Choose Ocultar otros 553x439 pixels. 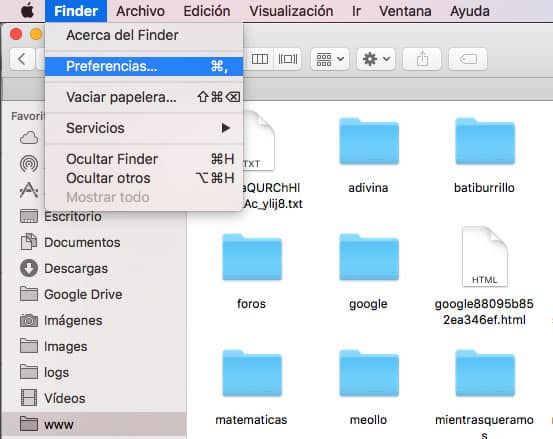click(x=144, y=178)
